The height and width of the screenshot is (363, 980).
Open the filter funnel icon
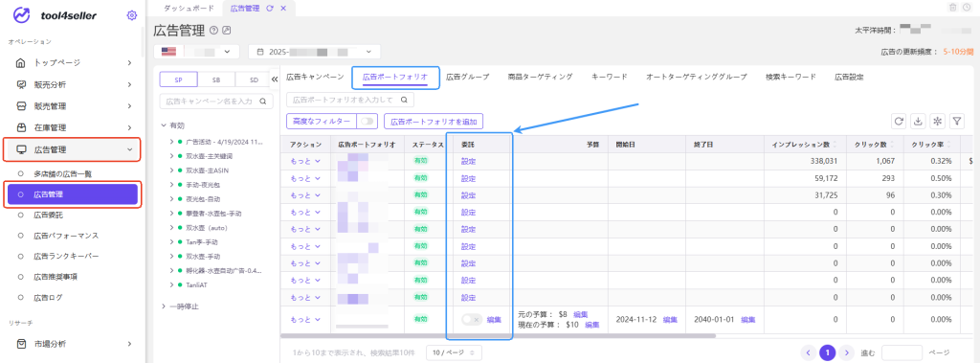point(957,122)
